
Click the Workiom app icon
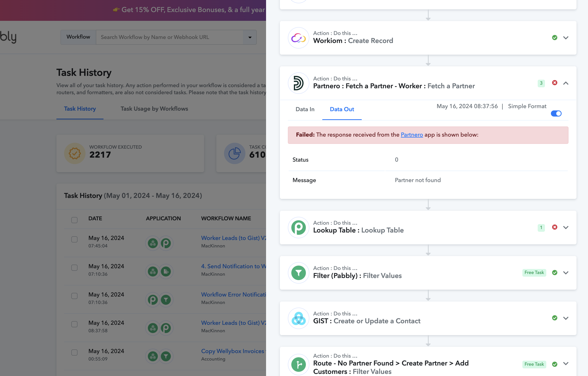(298, 38)
